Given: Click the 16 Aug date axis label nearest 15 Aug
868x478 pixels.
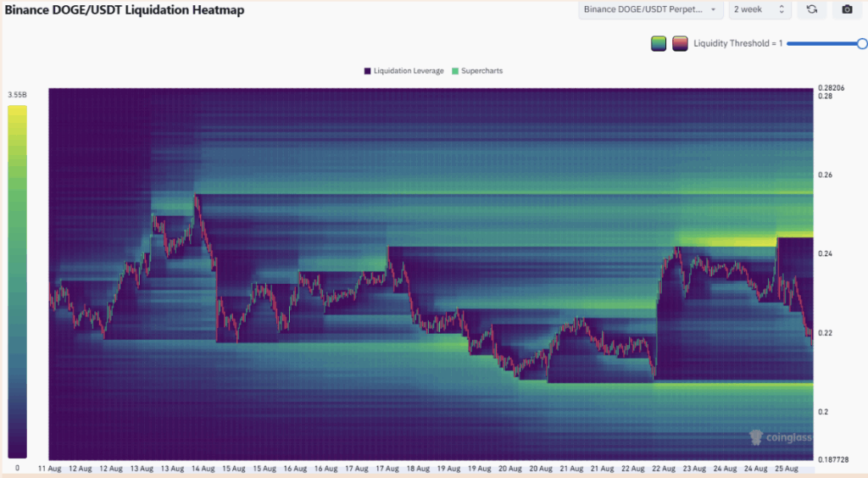Looking at the screenshot, I should click(295, 469).
